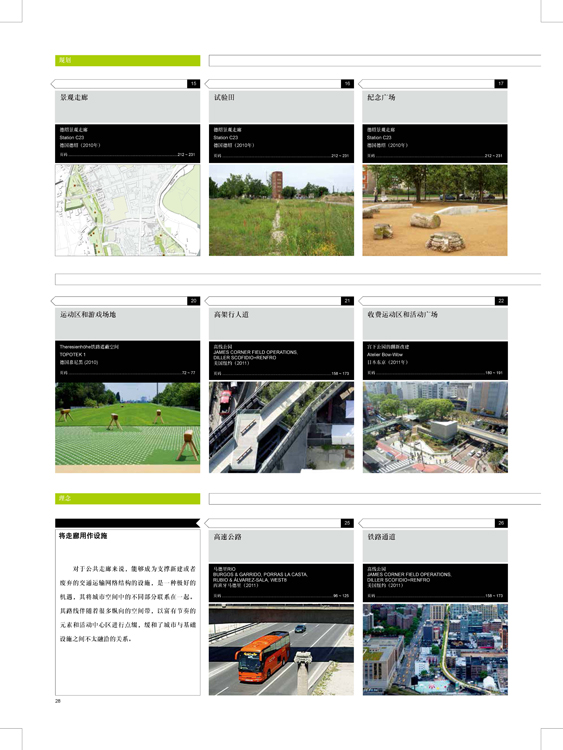Click page reference 158 - 173 in card 26

pyautogui.click(x=494, y=596)
